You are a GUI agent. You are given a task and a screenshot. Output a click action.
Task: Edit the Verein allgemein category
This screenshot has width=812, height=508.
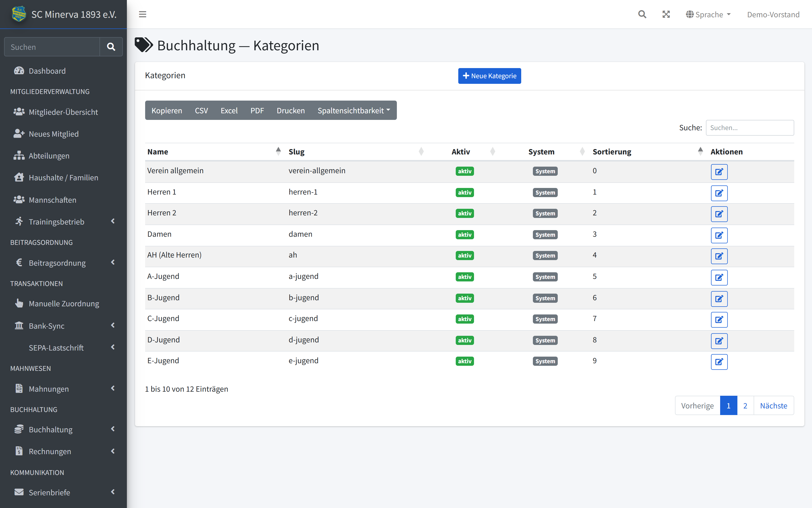click(x=719, y=172)
